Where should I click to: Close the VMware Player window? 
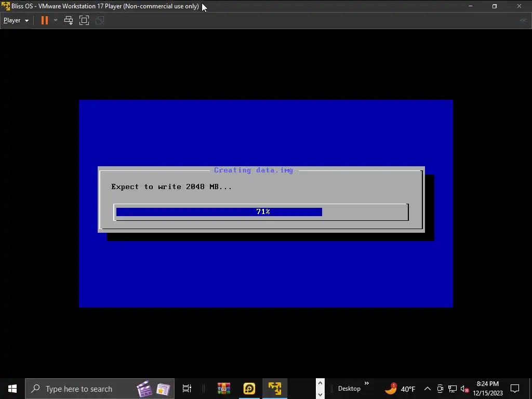click(519, 6)
